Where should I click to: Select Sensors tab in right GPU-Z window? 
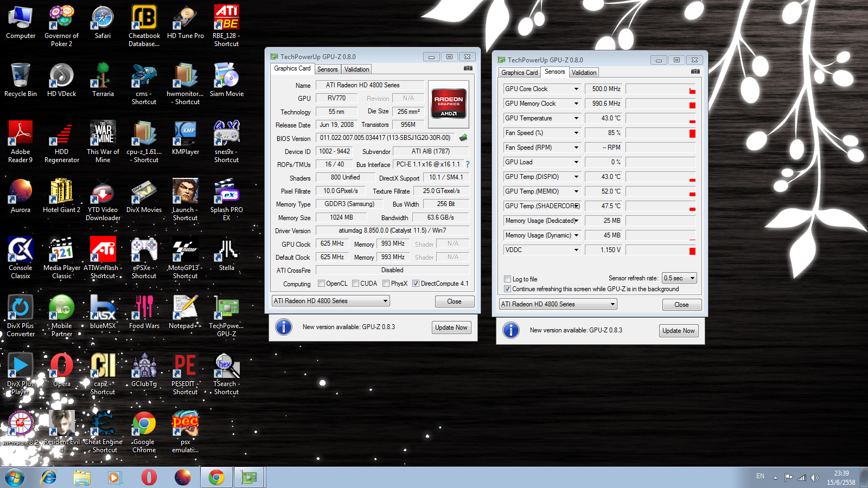pyautogui.click(x=554, y=72)
